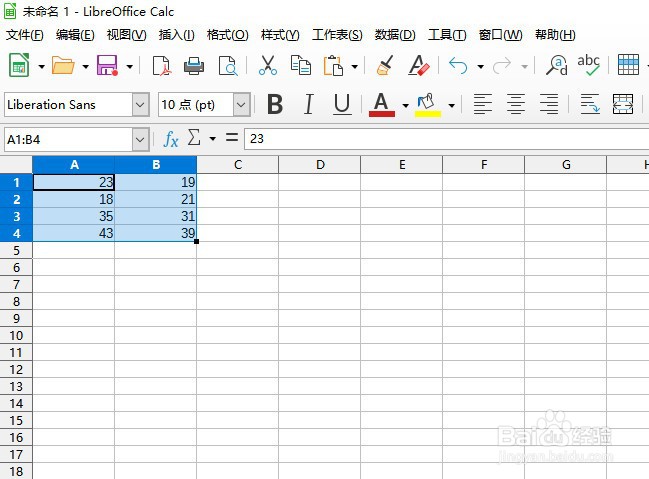Open the font color palette dropdown
This screenshot has width=649, height=479.
click(x=406, y=106)
